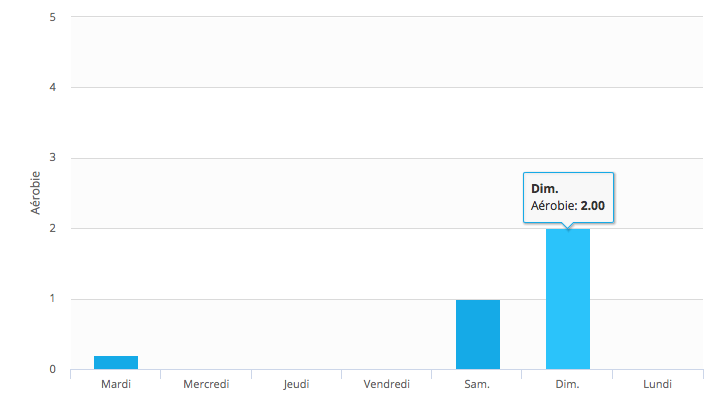Select the Vendredi axis label

(x=387, y=383)
